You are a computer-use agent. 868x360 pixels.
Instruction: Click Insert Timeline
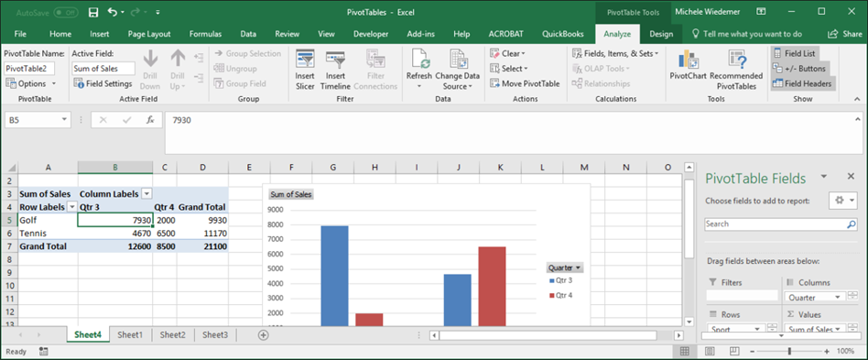coord(335,71)
